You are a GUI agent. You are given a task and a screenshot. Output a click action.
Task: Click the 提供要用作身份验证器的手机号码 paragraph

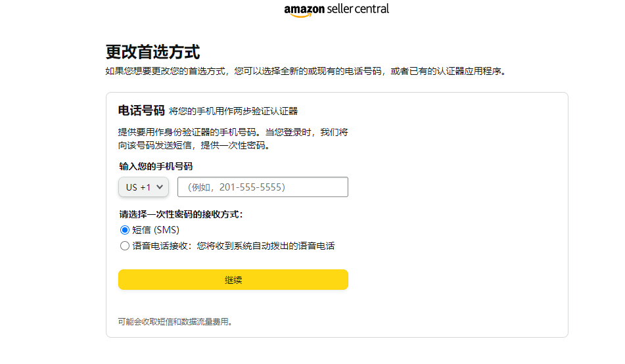[233, 132]
